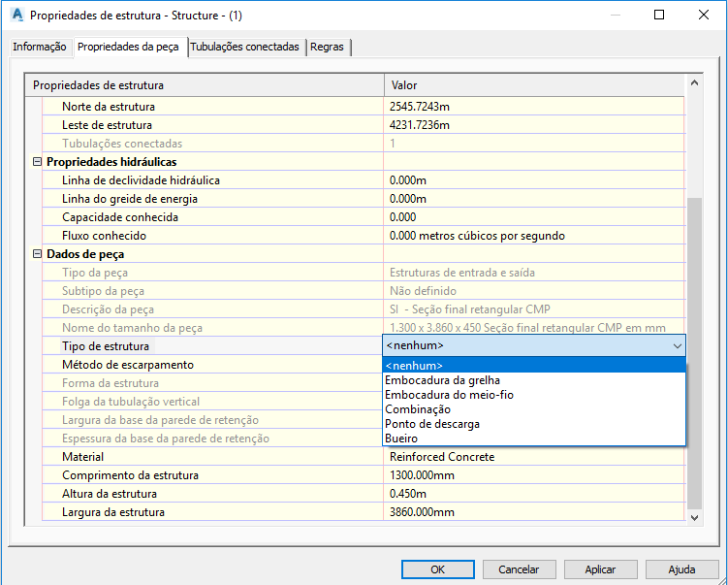Close the Propriedades de estrutura dialog
This screenshot has height=585, width=728.
click(704, 15)
